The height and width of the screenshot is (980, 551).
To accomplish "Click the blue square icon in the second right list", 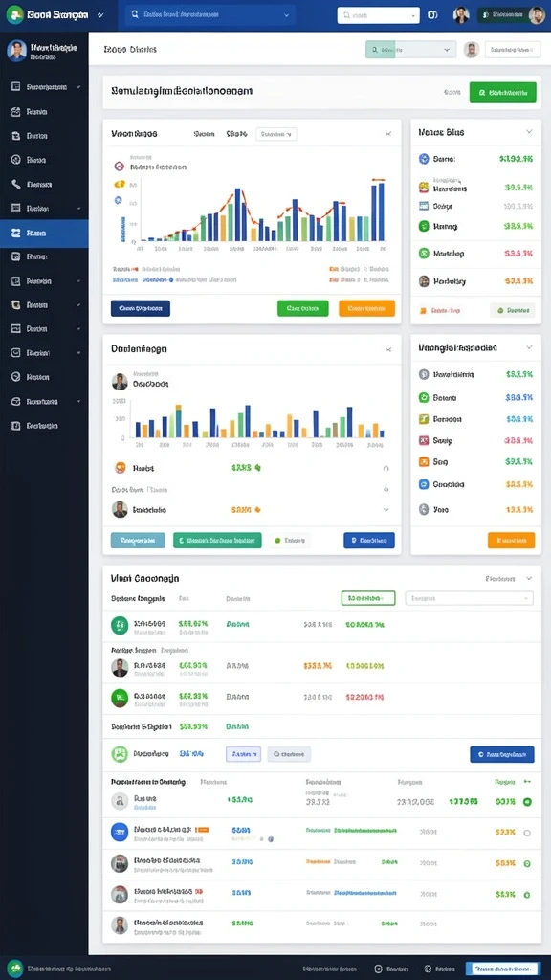I will 424,483.
